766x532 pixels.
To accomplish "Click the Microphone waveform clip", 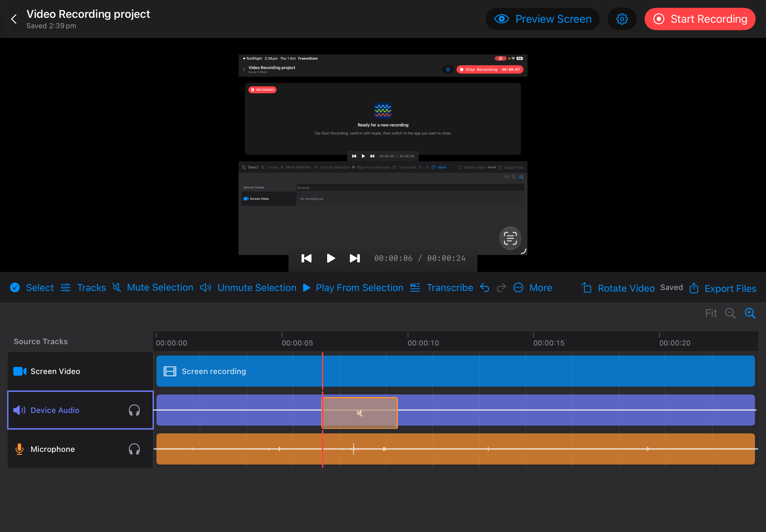I will [455, 449].
